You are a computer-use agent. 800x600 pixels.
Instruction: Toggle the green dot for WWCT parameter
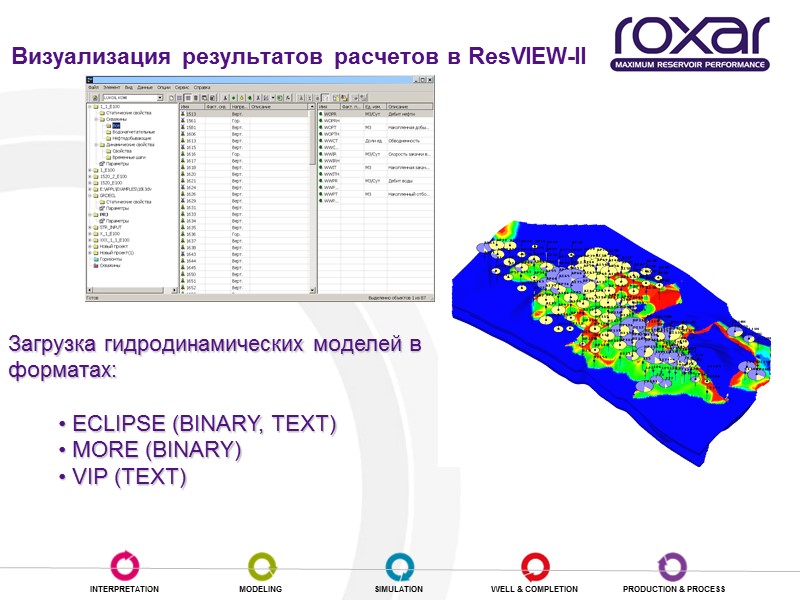321,140
